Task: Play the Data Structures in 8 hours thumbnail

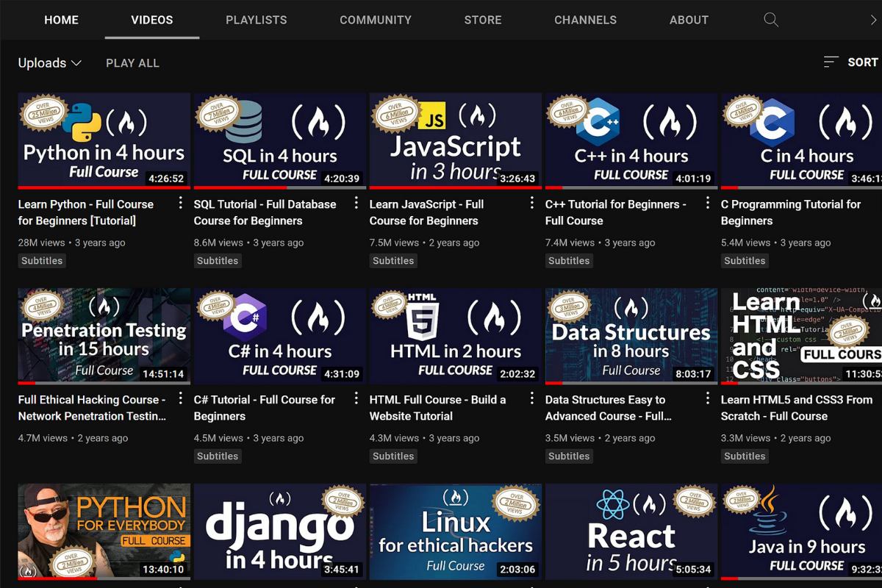Action: 631,336
